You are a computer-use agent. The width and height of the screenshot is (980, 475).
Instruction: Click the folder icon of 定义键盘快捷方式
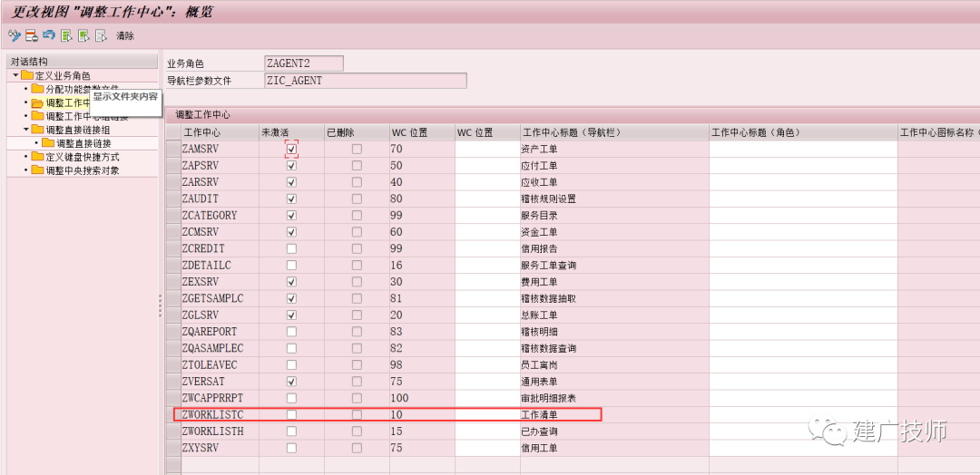[37, 157]
